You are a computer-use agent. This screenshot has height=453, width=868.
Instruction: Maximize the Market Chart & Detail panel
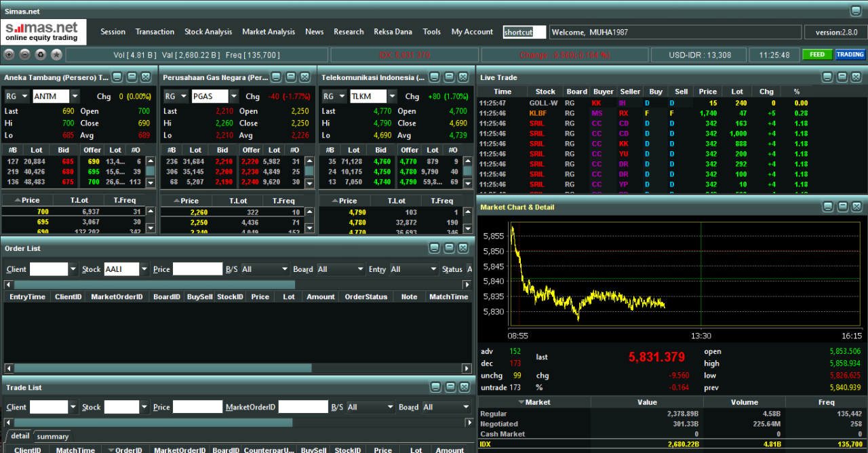842,207
